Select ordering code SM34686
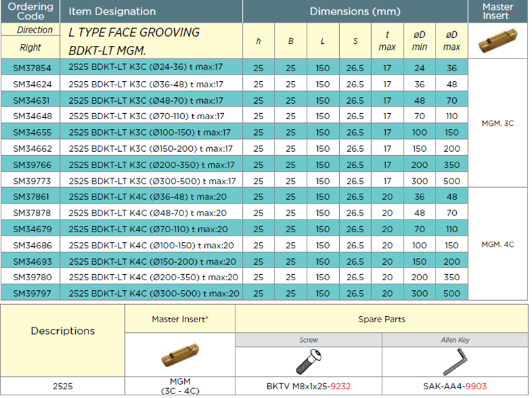532x398 pixels. click(33, 246)
